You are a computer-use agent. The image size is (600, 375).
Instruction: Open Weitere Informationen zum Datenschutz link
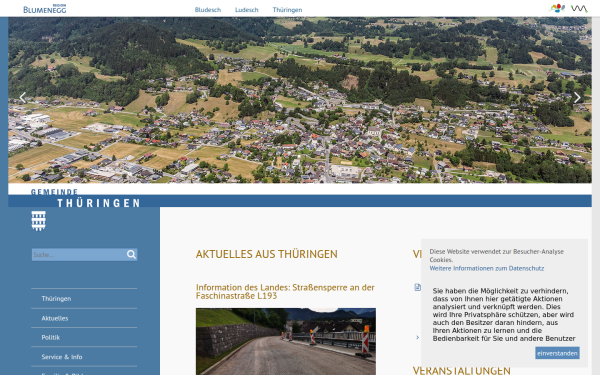tap(487, 268)
